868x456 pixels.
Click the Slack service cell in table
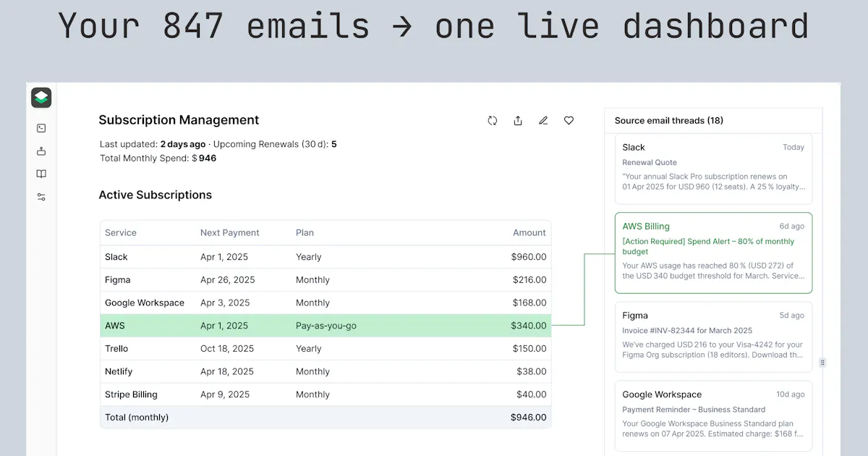point(116,257)
